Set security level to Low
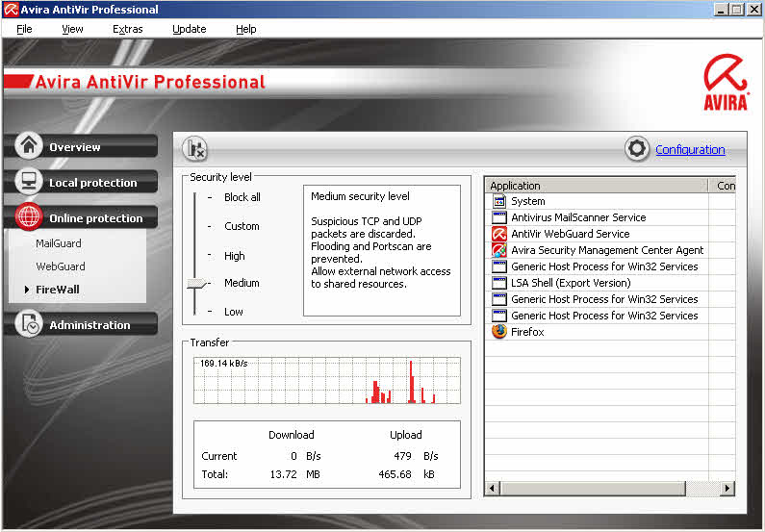765x532 pixels. point(233,312)
